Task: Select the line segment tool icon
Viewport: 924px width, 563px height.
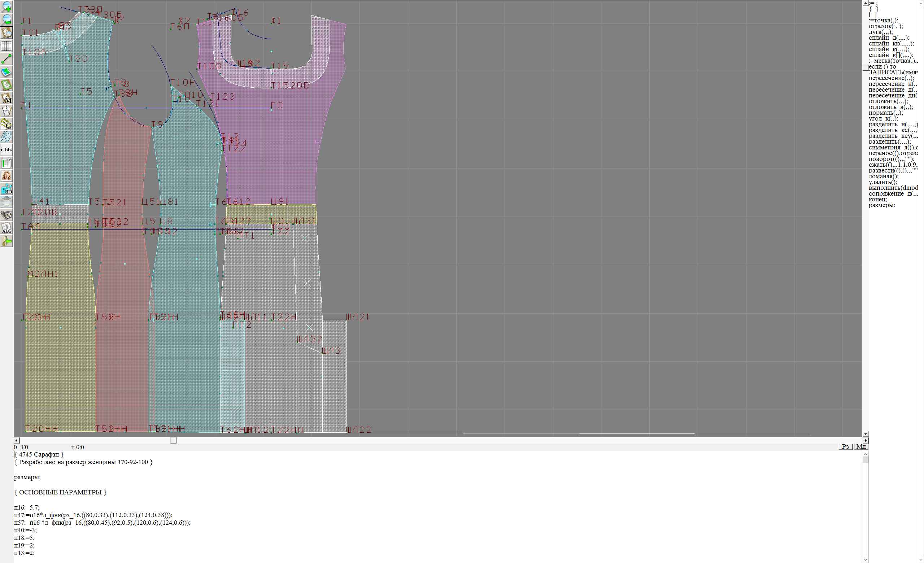Action: click(7, 59)
